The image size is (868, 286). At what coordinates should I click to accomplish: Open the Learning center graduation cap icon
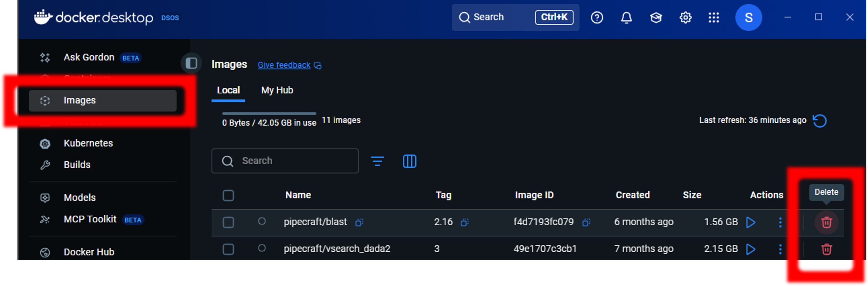pos(655,17)
